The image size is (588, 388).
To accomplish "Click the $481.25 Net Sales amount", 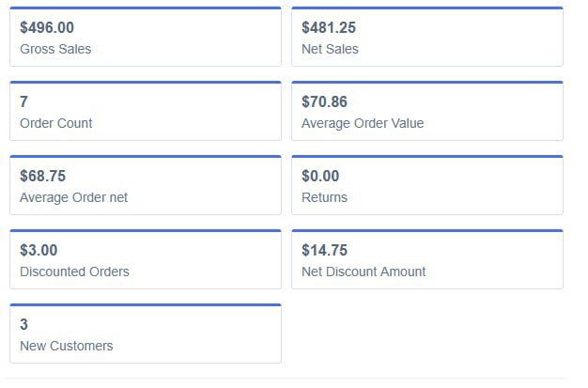I will coord(329,28).
